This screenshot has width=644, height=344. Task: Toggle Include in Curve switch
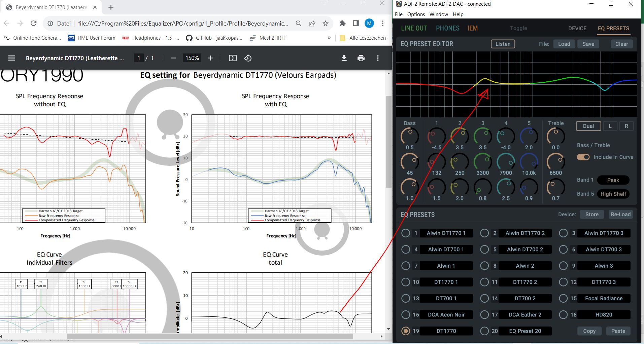pos(583,157)
